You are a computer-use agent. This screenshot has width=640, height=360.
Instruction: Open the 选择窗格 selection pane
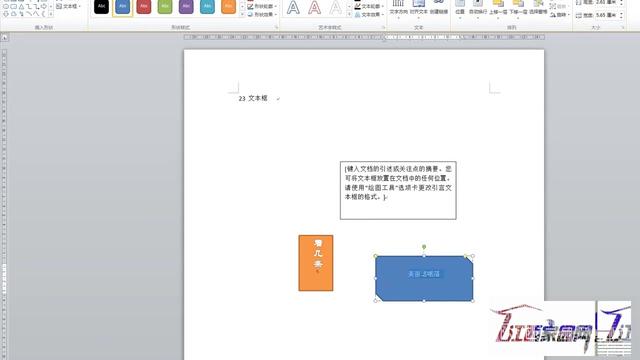(538, 7)
